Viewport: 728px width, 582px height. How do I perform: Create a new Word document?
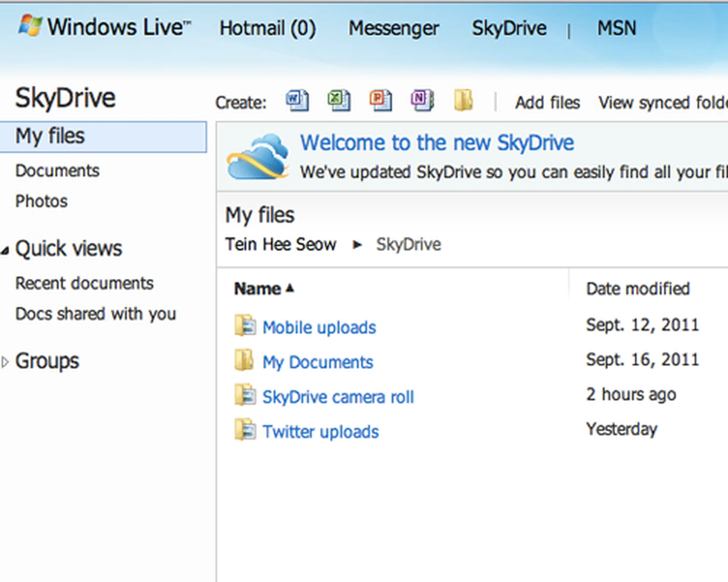click(x=297, y=100)
